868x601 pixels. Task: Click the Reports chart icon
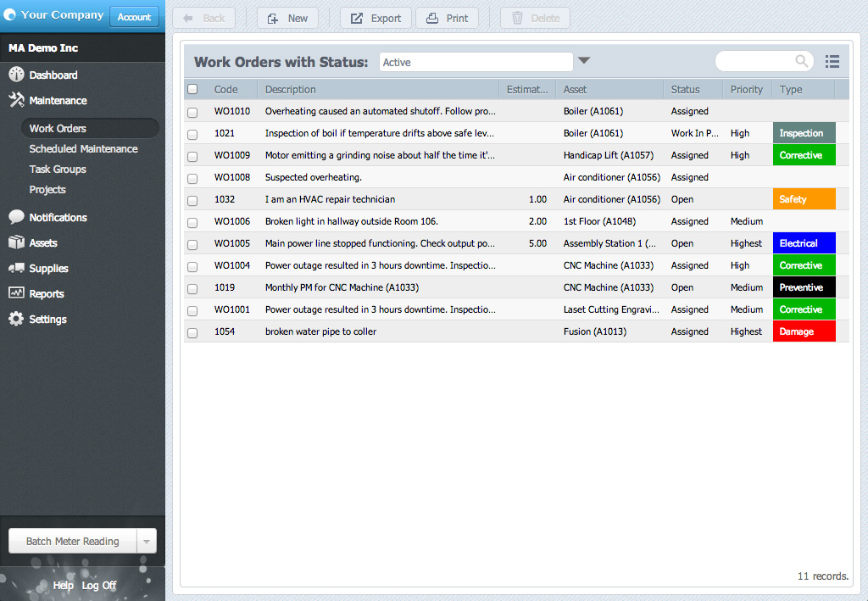point(16,293)
